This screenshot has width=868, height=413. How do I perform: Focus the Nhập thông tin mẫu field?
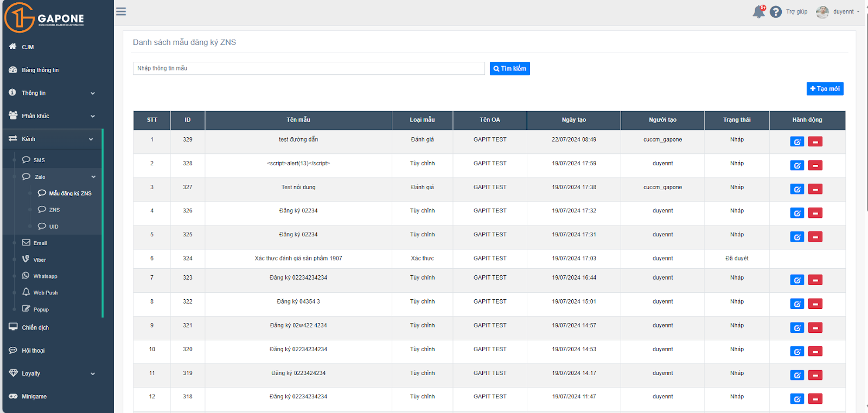click(309, 68)
